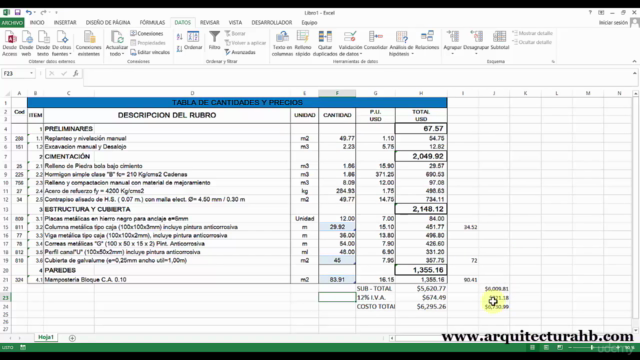Open the Equipo tab
Image resolution: width=640 pixels, height=360 pixels.
pyautogui.click(x=309, y=23)
